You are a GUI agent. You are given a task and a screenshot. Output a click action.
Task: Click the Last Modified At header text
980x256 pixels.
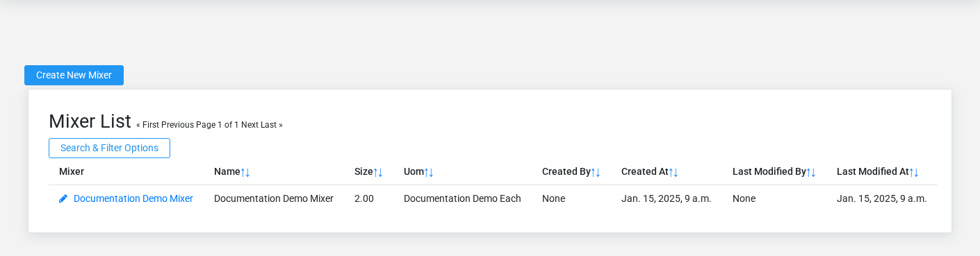pos(873,171)
